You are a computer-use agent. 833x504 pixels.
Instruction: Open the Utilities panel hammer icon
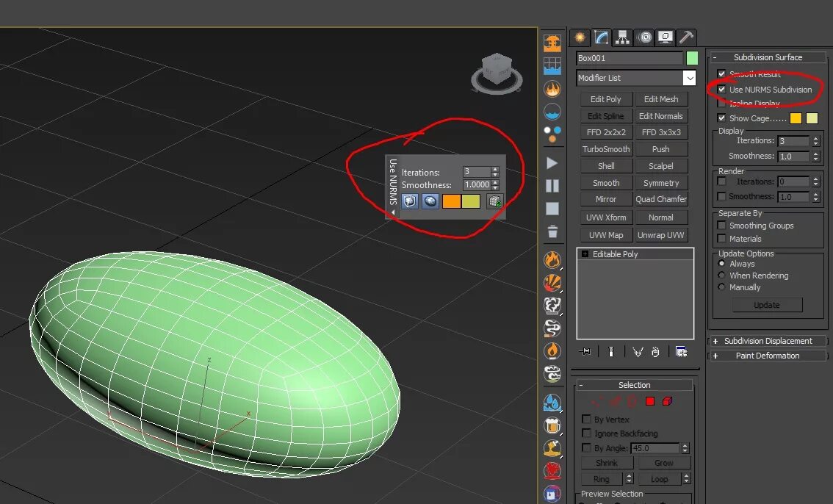pyautogui.click(x=685, y=37)
